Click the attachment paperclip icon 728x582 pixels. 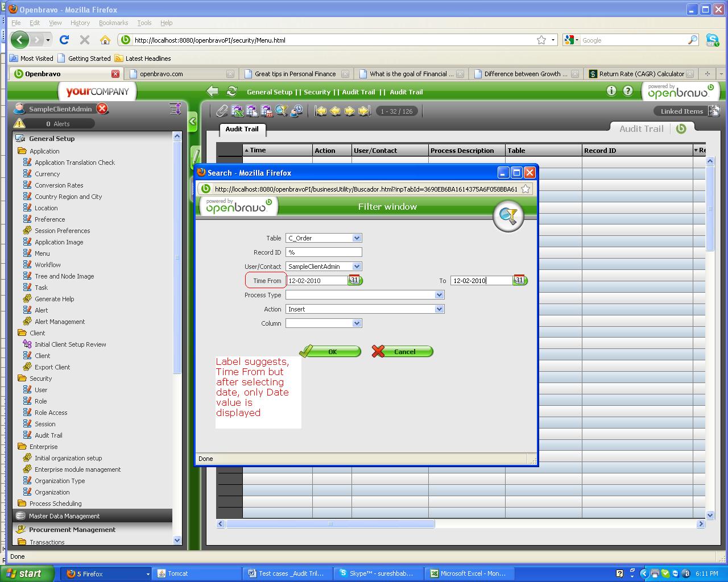click(222, 111)
